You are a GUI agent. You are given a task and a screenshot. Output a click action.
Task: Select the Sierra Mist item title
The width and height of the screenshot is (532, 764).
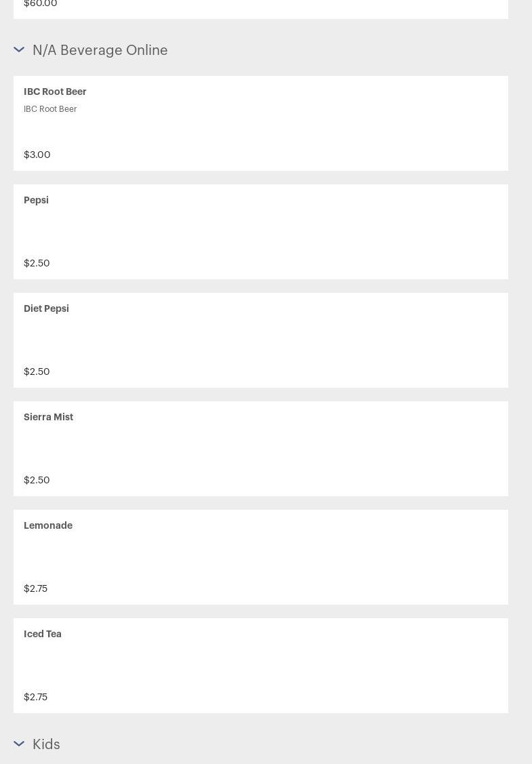pos(48,417)
